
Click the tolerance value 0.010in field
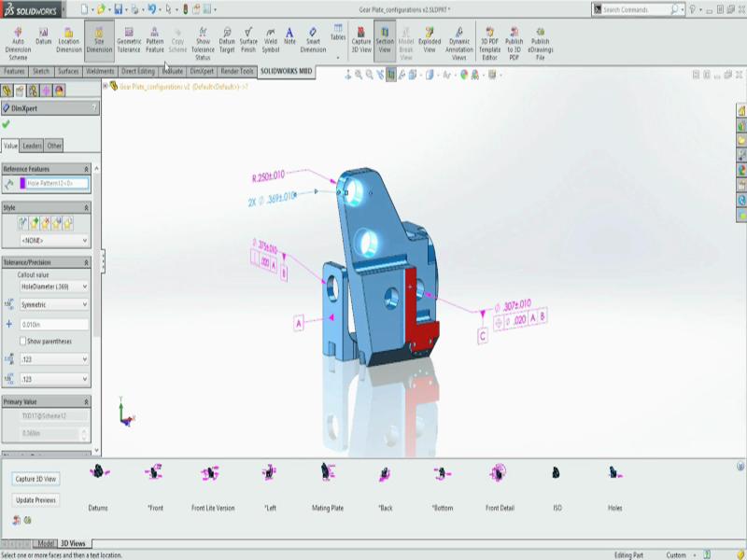tap(54, 324)
